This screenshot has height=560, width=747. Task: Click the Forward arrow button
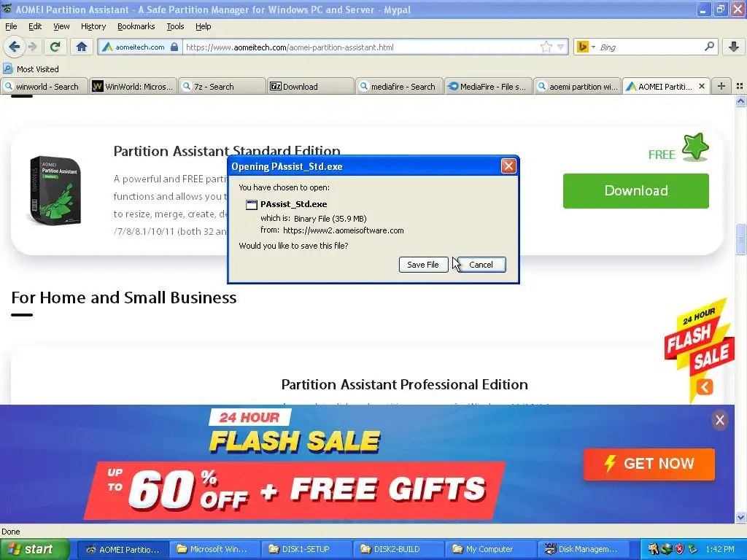point(32,47)
